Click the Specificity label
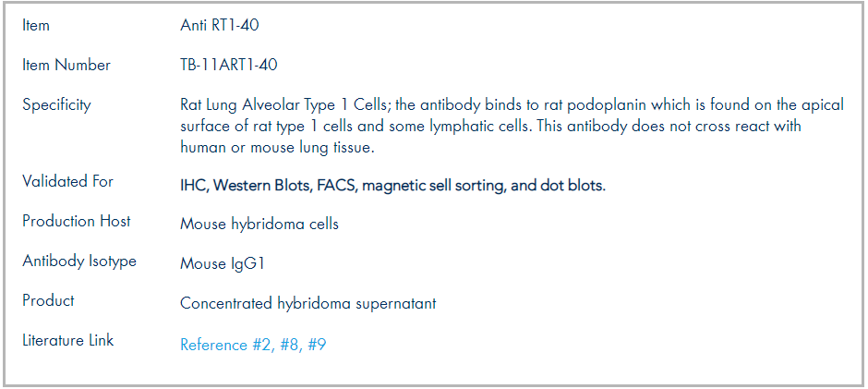This screenshot has width=868, height=389. pyautogui.click(x=56, y=104)
